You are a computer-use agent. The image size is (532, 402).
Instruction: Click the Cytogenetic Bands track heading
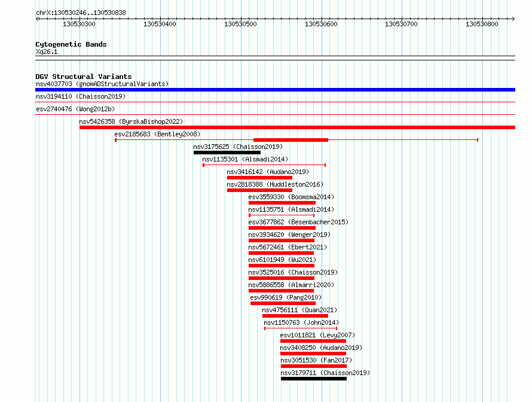pos(71,44)
